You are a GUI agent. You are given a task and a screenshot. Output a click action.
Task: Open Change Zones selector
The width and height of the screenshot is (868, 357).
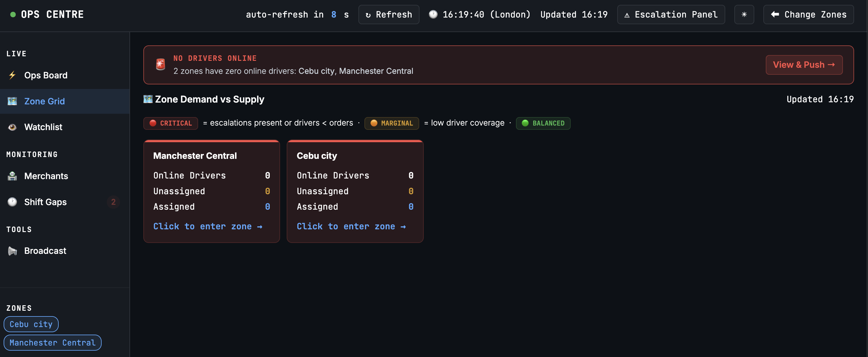[808, 15]
